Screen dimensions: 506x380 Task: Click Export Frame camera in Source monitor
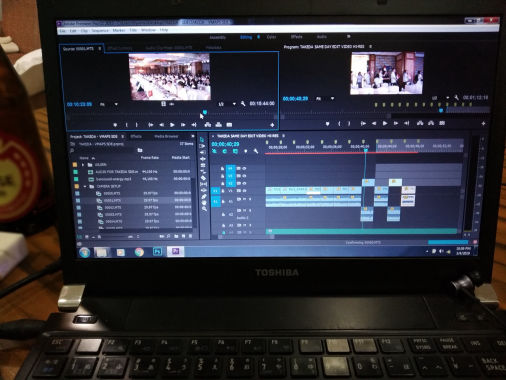pos(229,125)
